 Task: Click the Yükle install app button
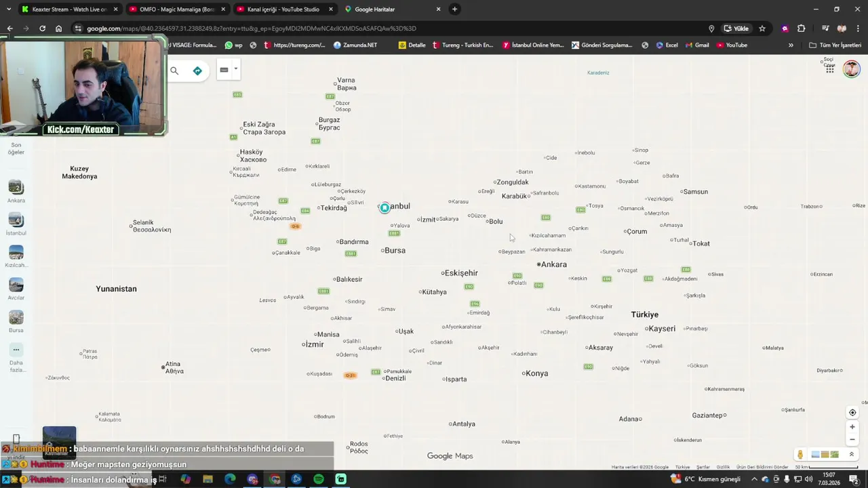coord(736,28)
